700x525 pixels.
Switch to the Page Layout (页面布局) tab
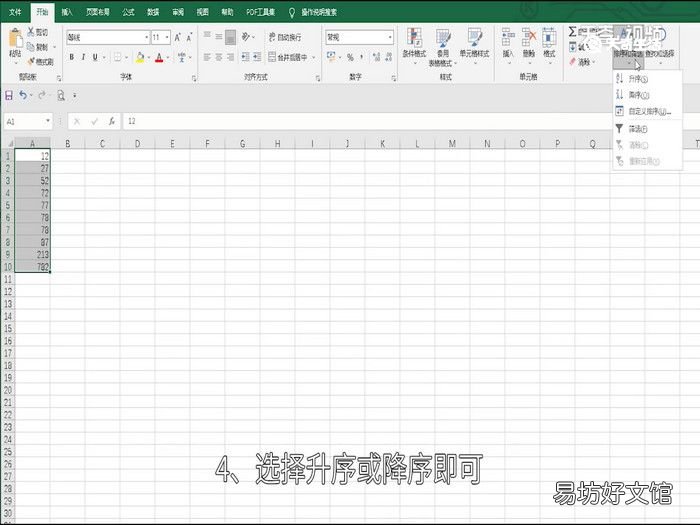coord(97,12)
